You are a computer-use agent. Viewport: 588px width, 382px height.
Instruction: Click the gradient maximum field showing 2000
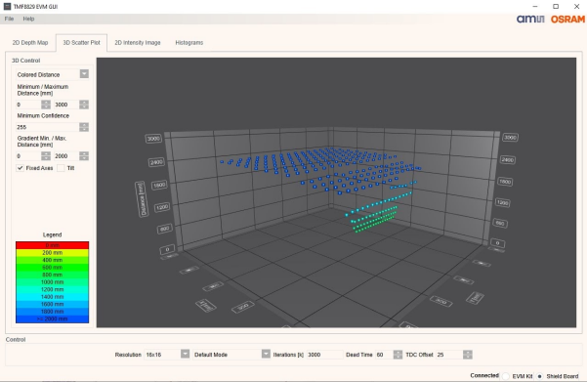66,156
